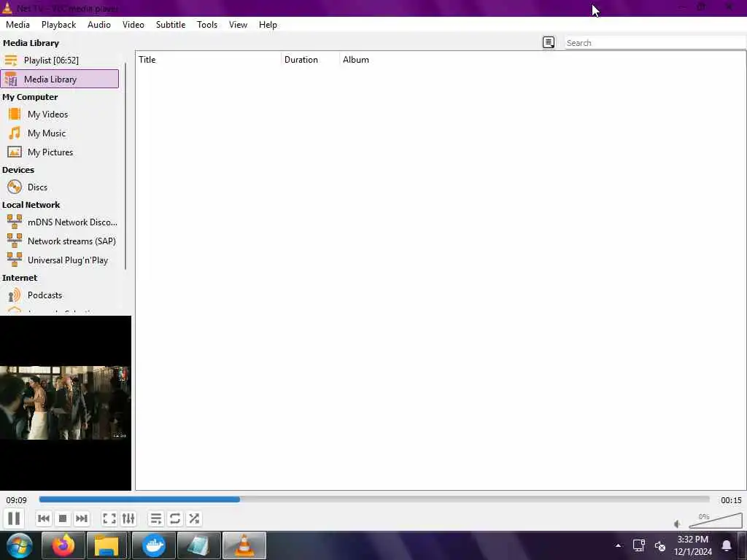This screenshot has height=560, width=747.
Task: Click the Media Library icon
Action: (x=11, y=79)
